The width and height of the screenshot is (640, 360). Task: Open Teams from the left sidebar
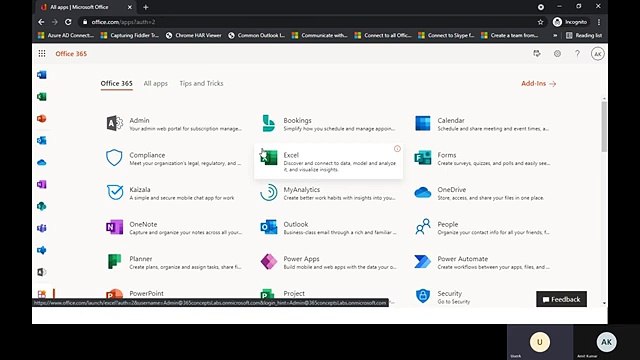point(42,228)
